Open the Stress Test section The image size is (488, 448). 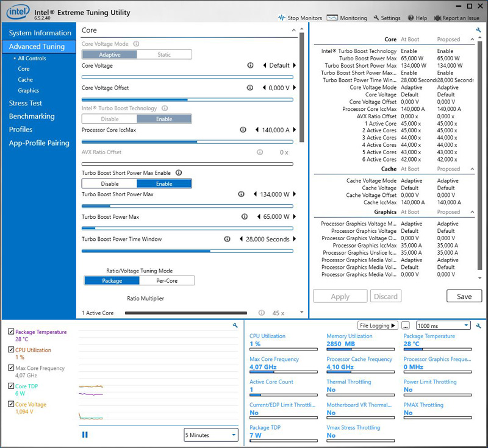(25, 103)
